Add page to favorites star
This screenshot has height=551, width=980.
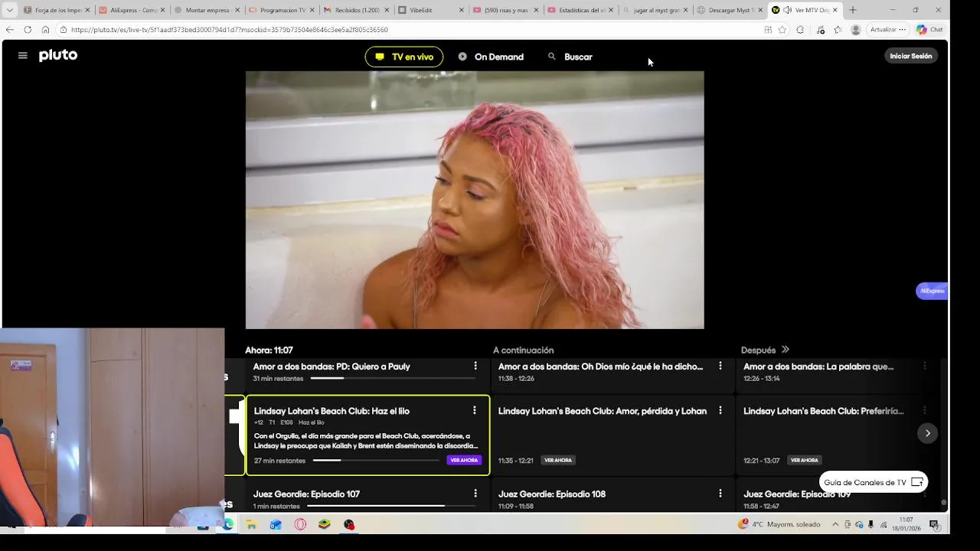pos(782,30)
